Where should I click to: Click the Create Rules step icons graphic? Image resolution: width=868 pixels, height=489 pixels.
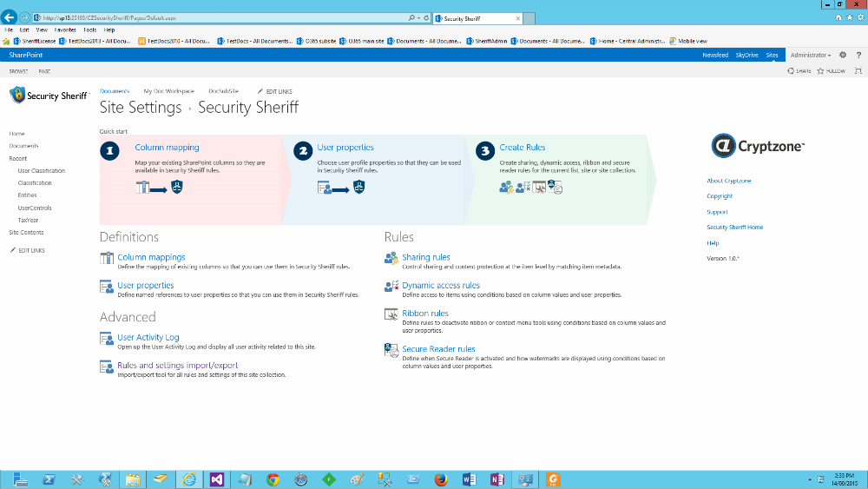[531, 188]
